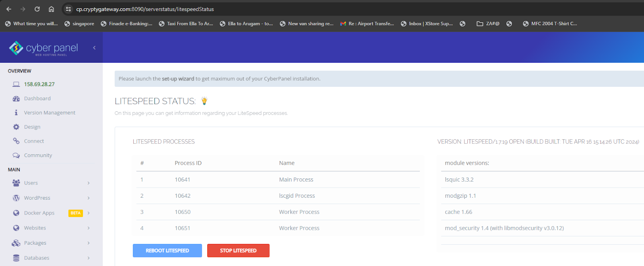Click the lsquic 3.3.2 module entry
Screen dimensions: 644x266
459,180
